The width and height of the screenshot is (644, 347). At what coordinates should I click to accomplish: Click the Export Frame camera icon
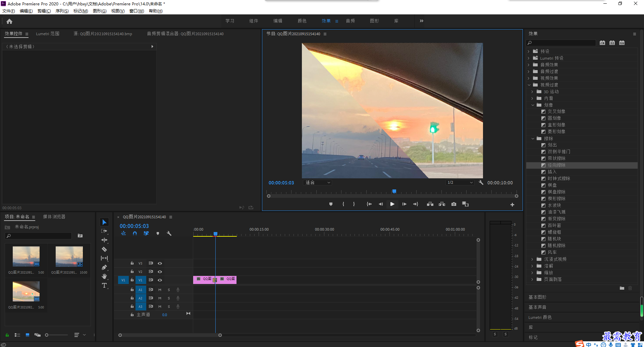(454, 204)
